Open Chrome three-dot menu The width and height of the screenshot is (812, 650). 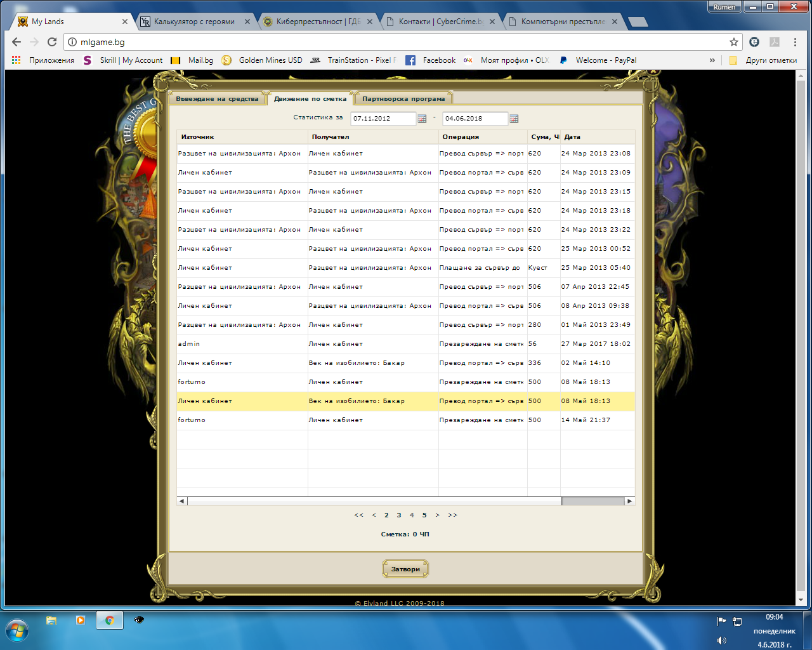tap(795, 42)
